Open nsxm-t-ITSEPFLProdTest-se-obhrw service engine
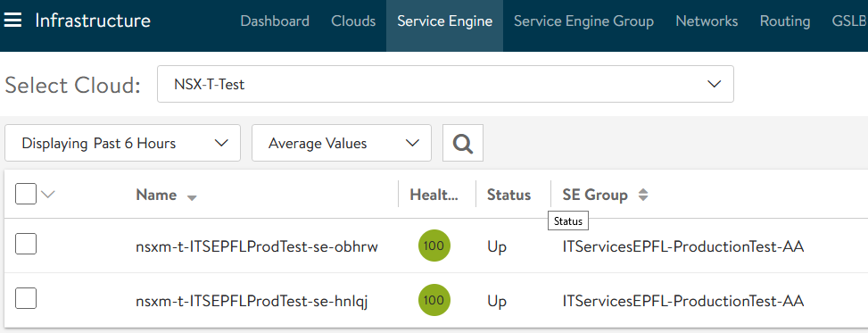The image size is (868, 333). tap(257, 247)
